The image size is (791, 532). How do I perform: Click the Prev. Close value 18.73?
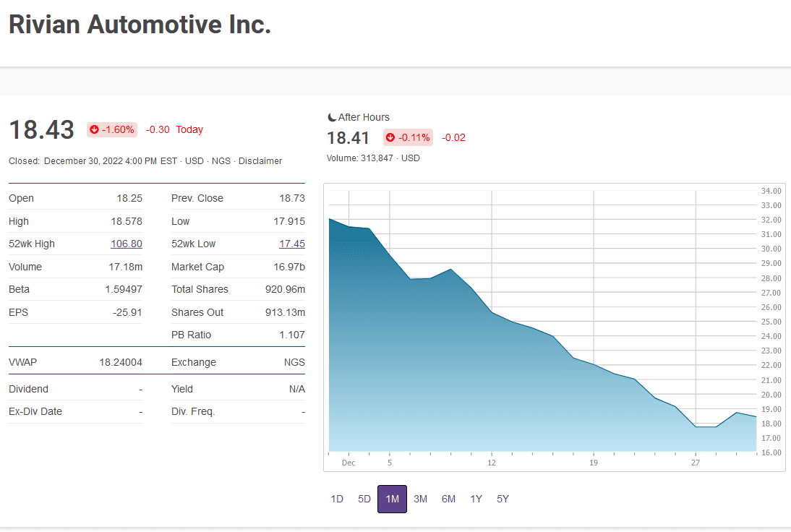292,198
